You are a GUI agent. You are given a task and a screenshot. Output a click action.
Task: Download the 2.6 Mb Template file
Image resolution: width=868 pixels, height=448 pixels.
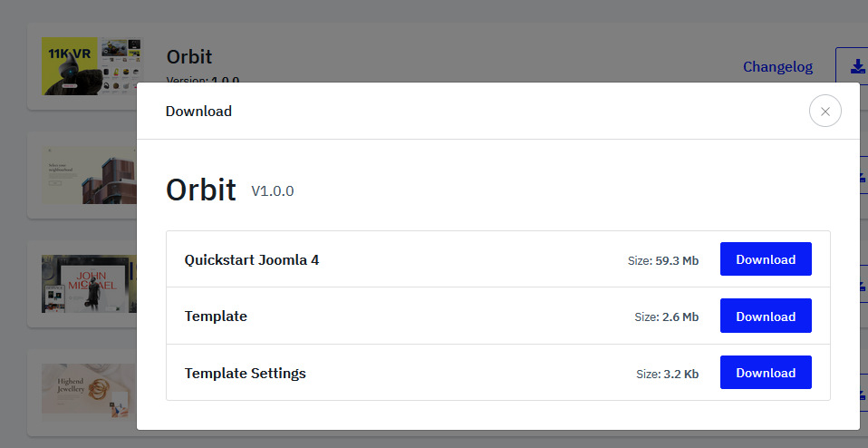765,317
